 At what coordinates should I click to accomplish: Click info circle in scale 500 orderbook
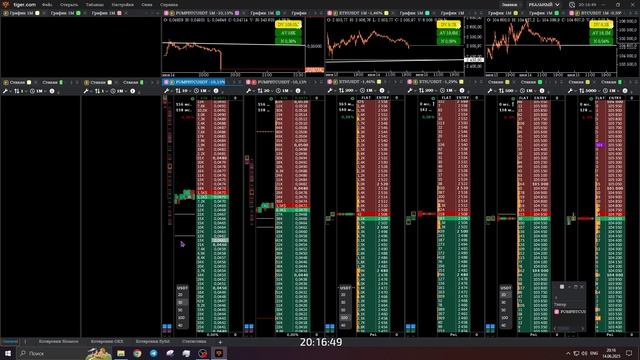(542, 91)
